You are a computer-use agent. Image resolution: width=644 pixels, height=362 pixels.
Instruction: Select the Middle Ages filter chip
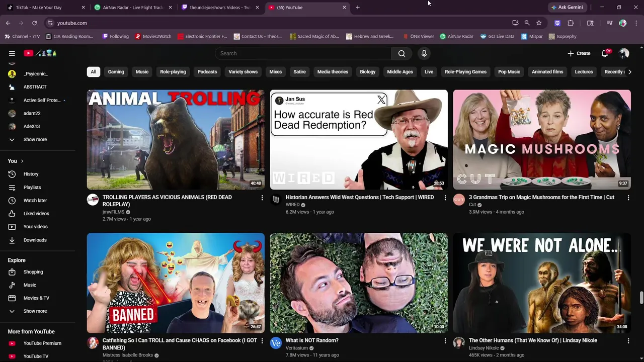point(400,72)
